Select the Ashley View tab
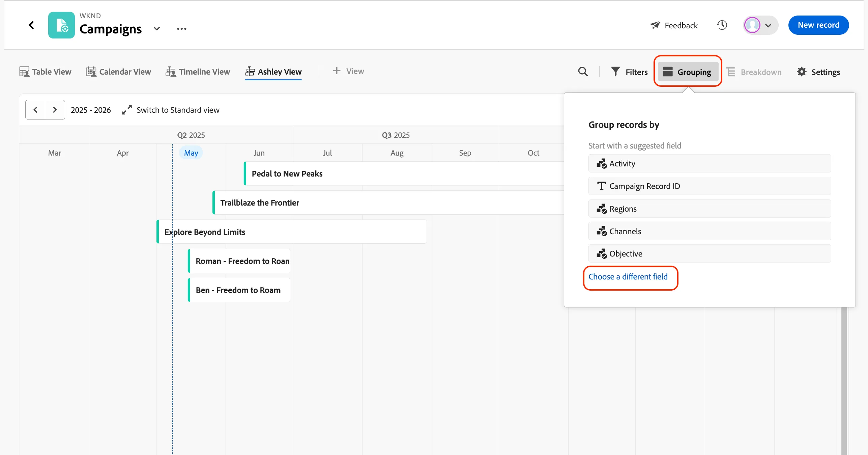 [x=273, y=72]
